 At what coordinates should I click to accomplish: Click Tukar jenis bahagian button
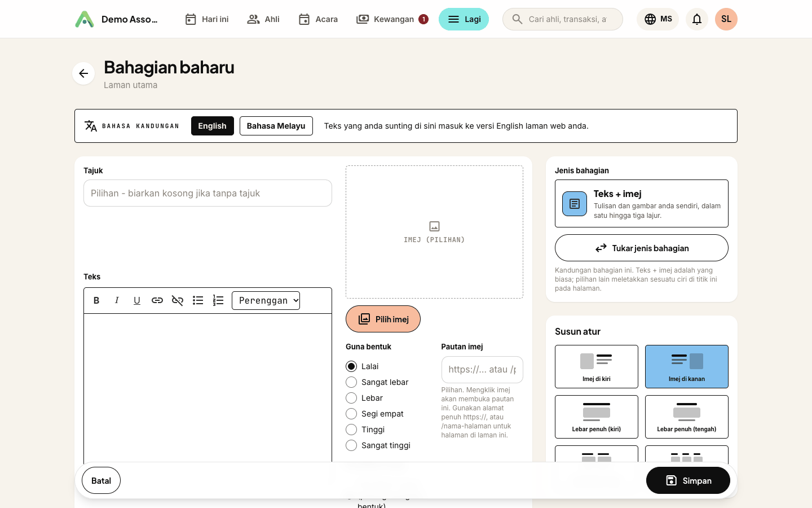point(642,248)
